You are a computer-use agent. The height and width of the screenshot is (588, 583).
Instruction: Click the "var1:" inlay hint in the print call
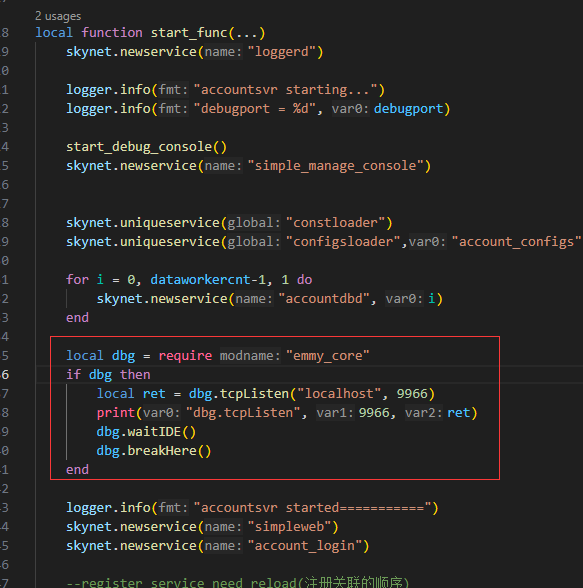335,413
